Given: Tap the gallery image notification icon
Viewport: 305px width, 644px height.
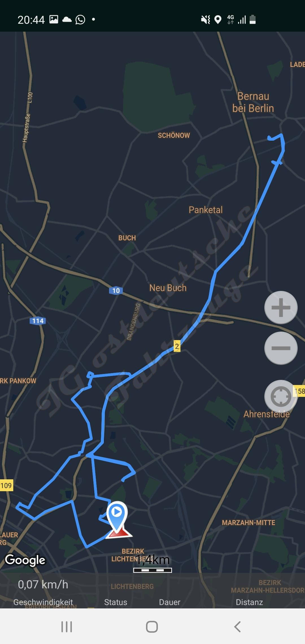Looking at the screenshot, I should (x=54, y=19).
